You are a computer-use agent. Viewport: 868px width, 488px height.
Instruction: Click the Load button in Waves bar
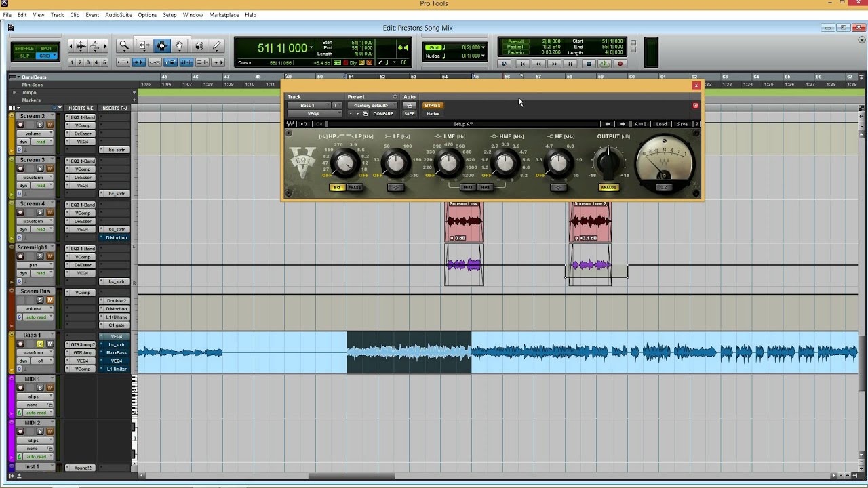[x=661, y=124]
